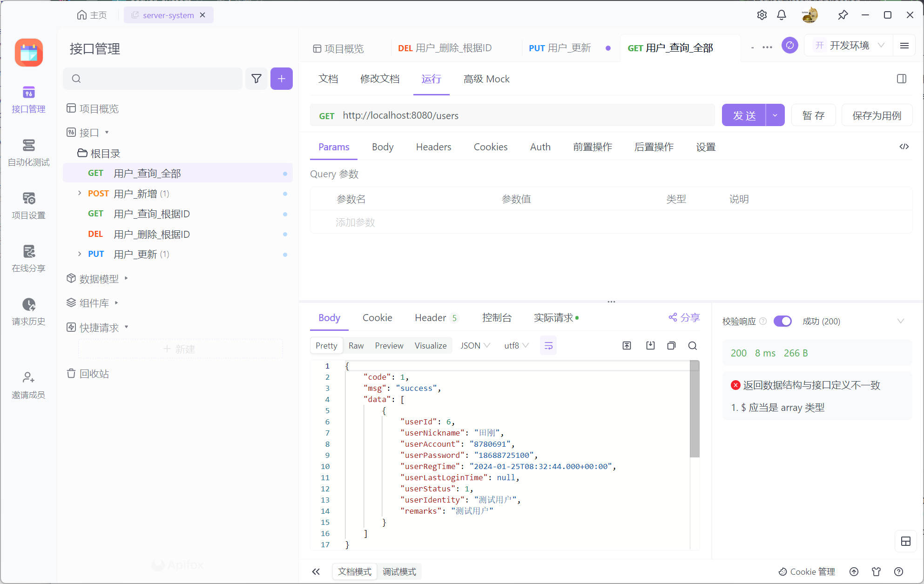
Task: Click the help question mark icon
Action: coord(899,571)
